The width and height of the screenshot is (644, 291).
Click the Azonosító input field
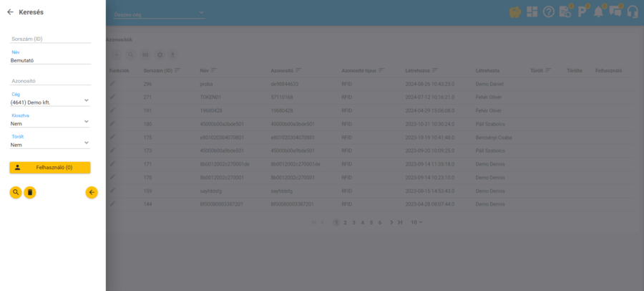tap(50, 81)
